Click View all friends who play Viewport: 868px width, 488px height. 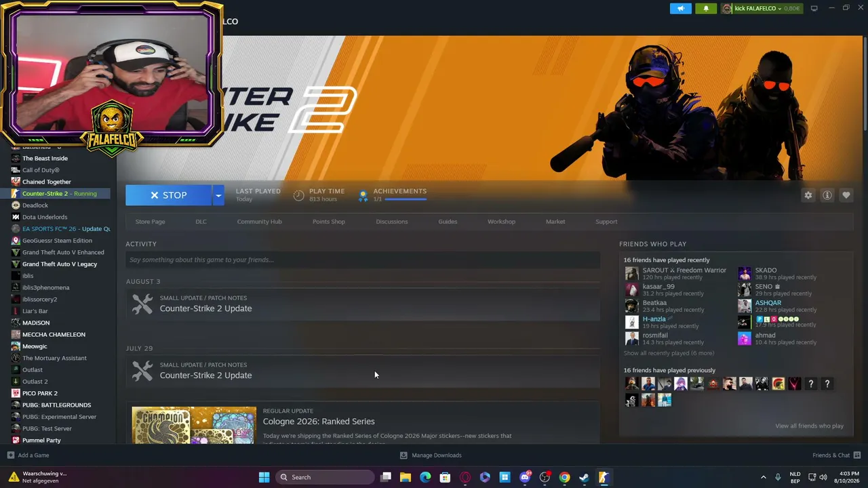click(x=809, y=426)
